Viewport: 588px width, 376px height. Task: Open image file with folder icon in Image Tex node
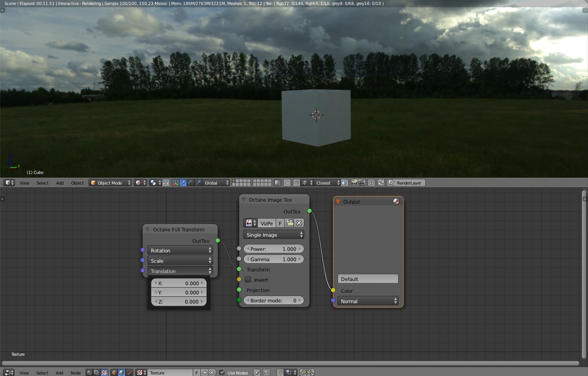coord(290,223)
